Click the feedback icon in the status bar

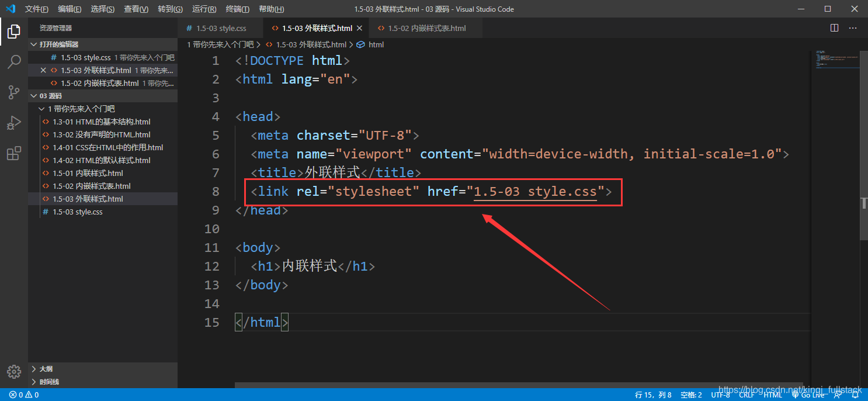point(838,395)
